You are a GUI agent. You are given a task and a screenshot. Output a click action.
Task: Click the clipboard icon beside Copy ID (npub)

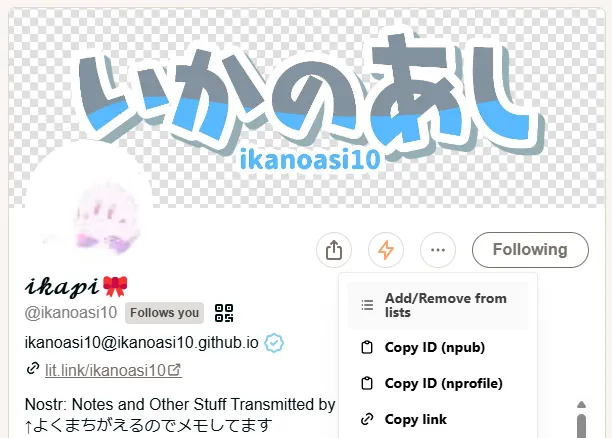[367, 347]
